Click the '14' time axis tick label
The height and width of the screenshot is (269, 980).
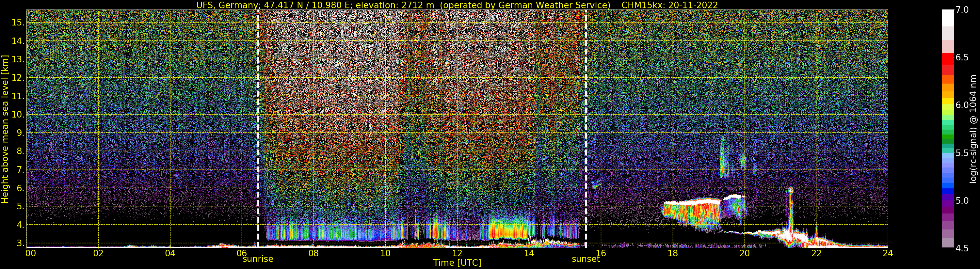pyautogui.click(x=529, y=253)
